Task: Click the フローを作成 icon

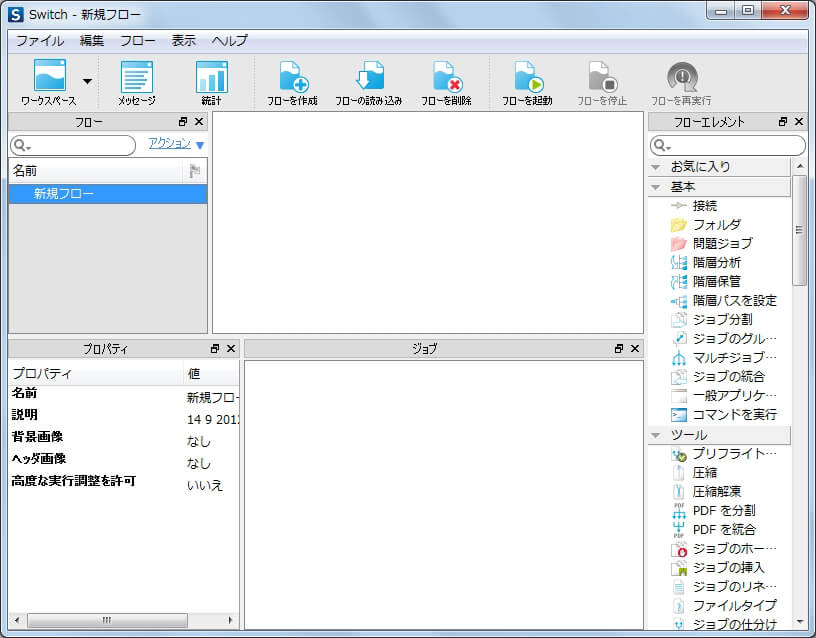Action: tap(292, 83)
